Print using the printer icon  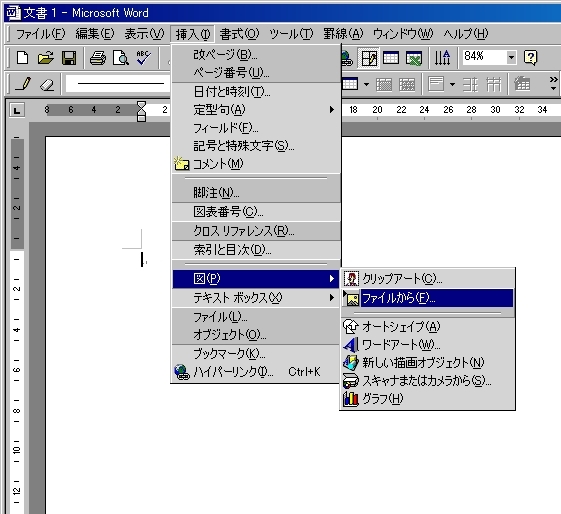(98, 58)
